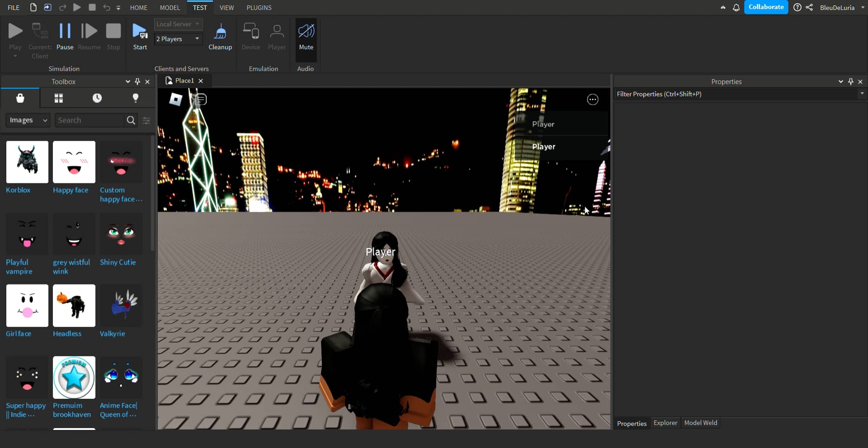Open the Images category dropdown
The width and height of the screenshot is (868, 448).
[x=28, y=120]
